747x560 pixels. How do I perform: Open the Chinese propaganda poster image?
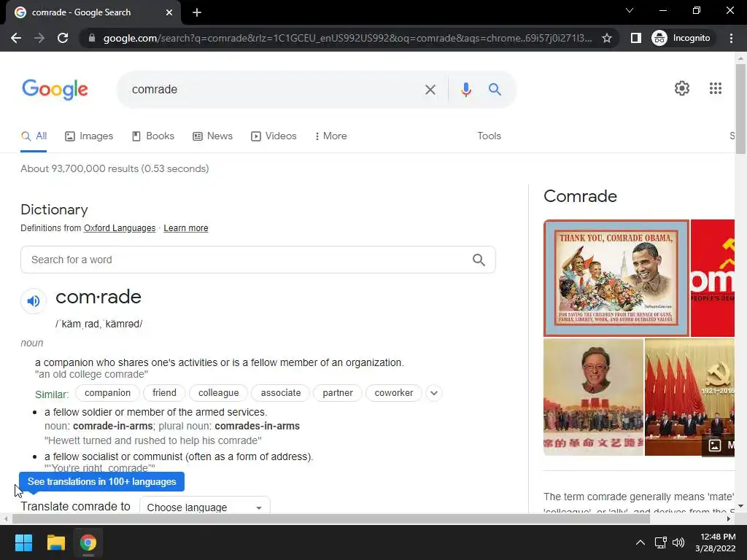point(593,397)
